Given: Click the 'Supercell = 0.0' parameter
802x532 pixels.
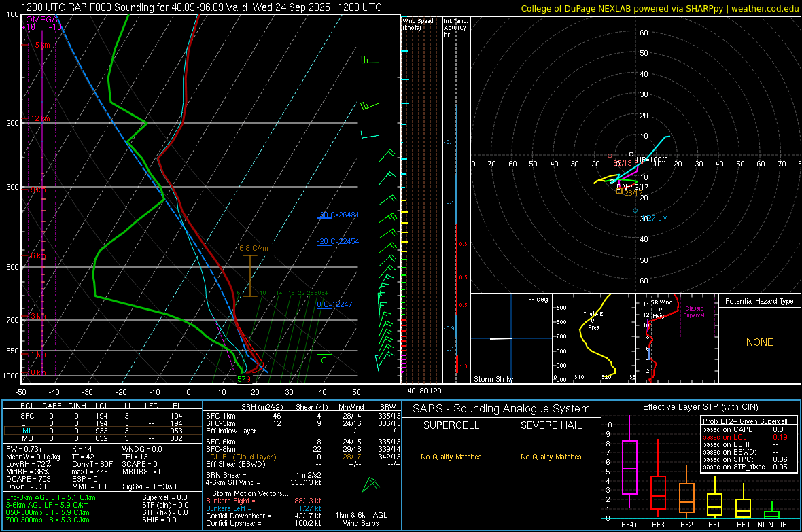Looking at the screenshot, I should click(164, 497).
